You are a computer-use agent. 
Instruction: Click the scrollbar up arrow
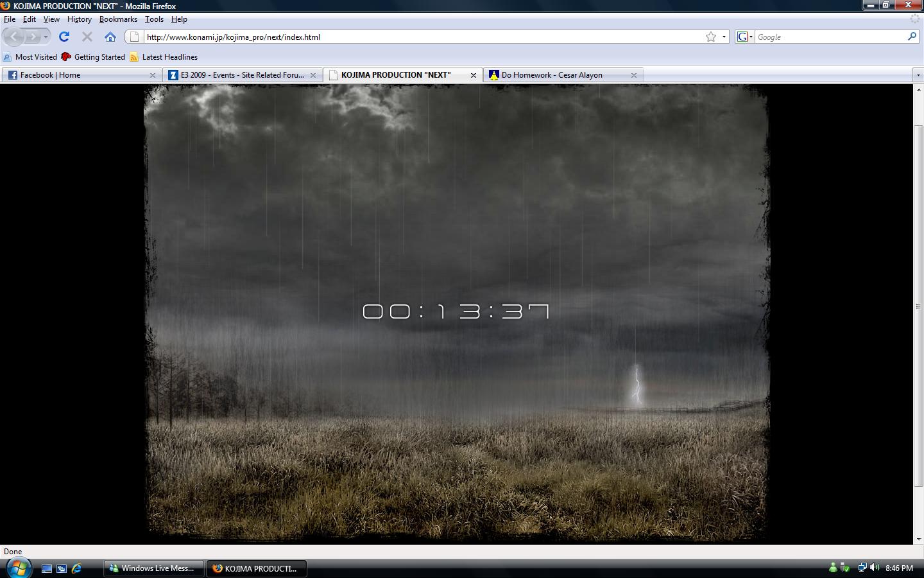coord(918,89)
